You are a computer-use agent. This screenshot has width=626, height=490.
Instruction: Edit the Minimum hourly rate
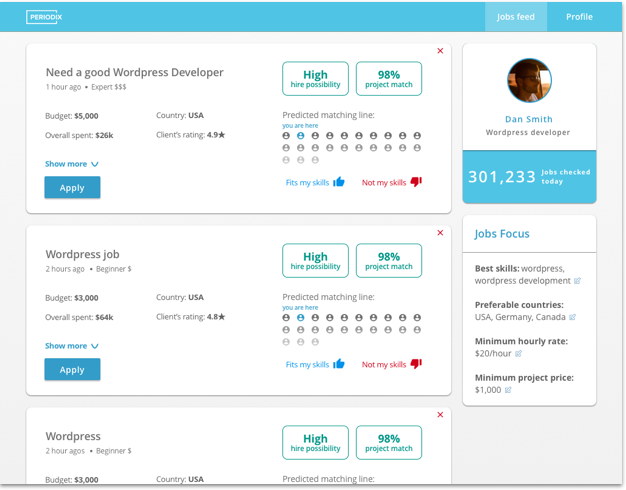tap(518, 353)
